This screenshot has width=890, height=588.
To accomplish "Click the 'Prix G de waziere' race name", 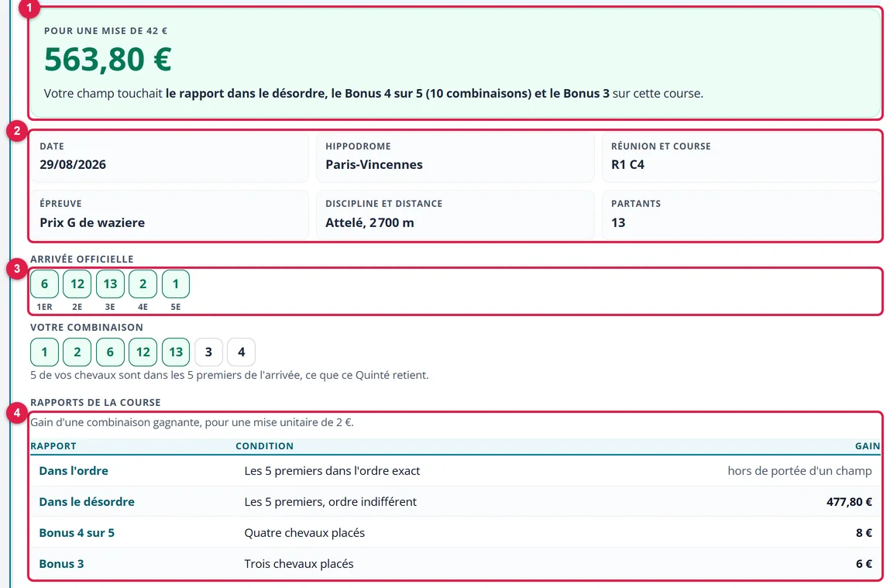I will click(x=92, y=222).
